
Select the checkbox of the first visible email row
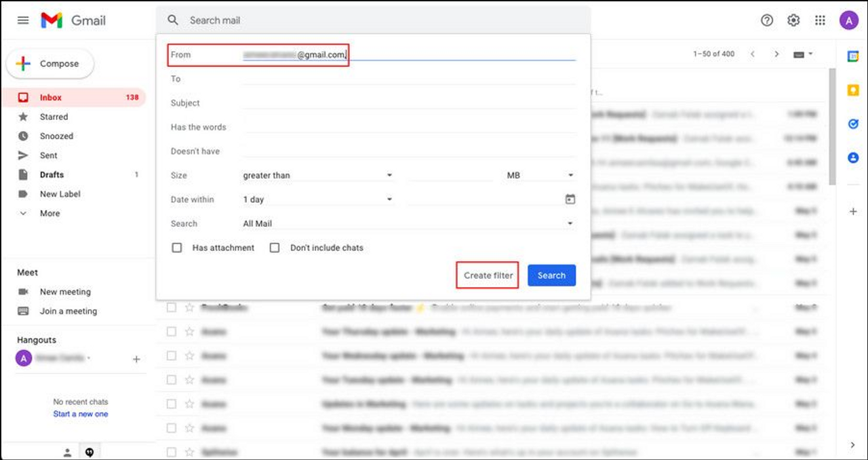(x=172, y=307)
